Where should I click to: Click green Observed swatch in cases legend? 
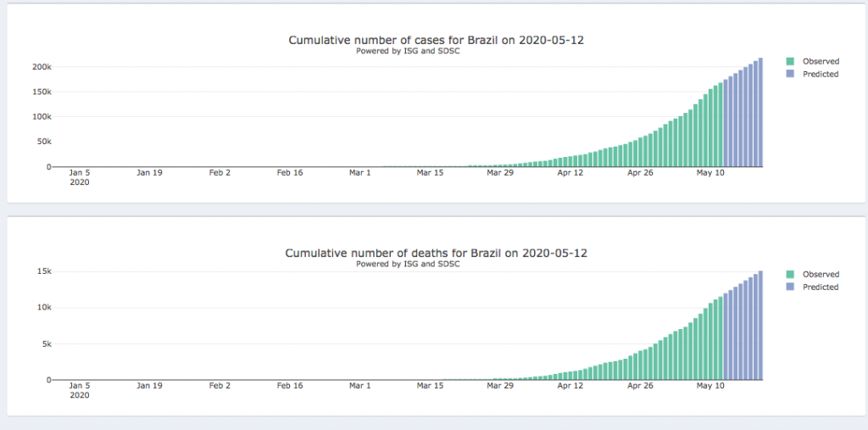pos(790,62)
